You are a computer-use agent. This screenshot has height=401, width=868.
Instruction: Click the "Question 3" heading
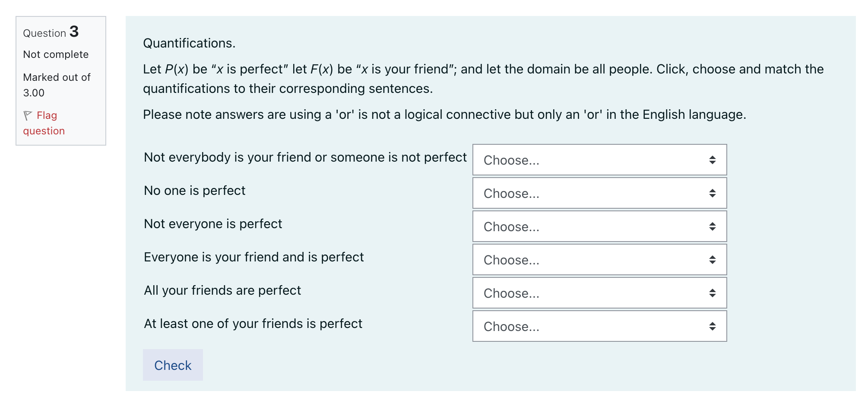point(51,32)
